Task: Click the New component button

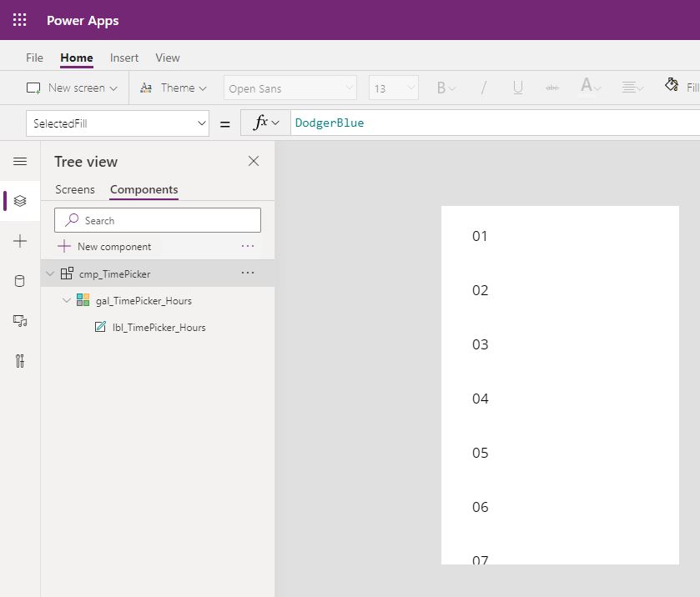Action: [x=104, y=246]
